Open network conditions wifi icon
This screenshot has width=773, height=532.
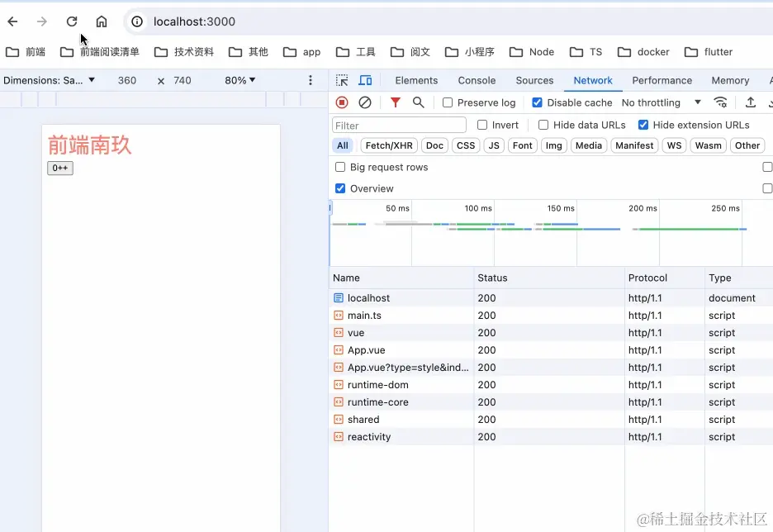721,102
